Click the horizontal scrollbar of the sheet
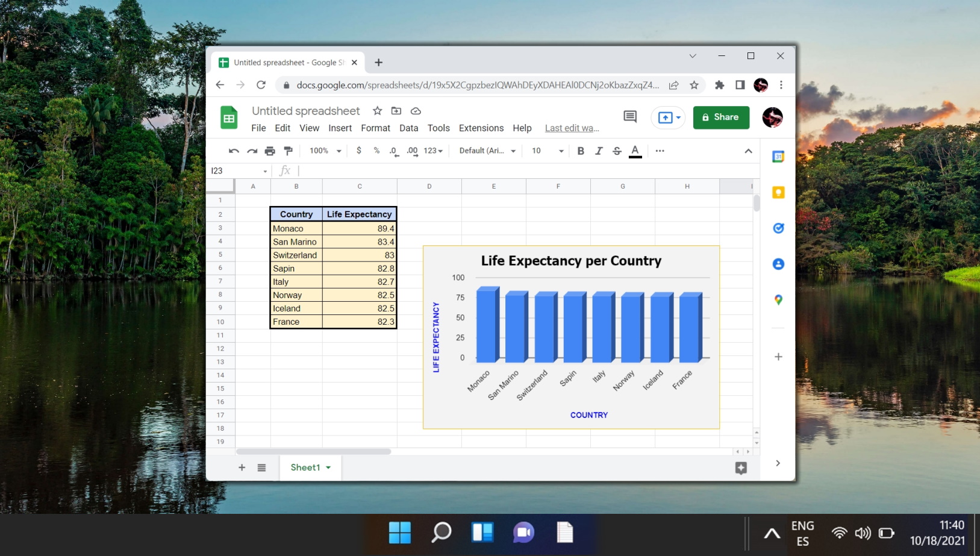This screenshot has height=556, width=980. tap(313, 451)
